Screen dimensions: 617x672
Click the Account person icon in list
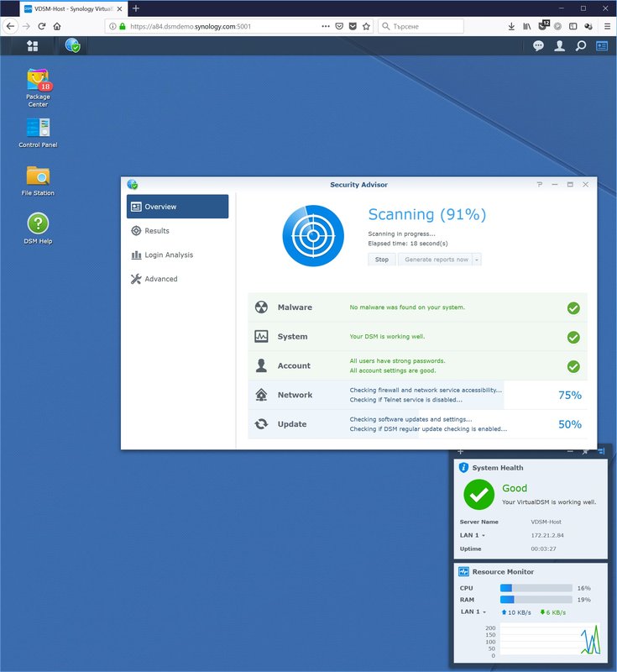click(x=261, y=365)
